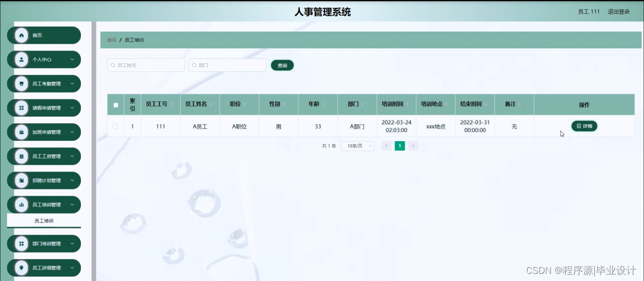Image resolution: width=644 pixels, height=281 pixels.
Task: Click the home icon in the sidebar
Action: (x=21, y=35)
